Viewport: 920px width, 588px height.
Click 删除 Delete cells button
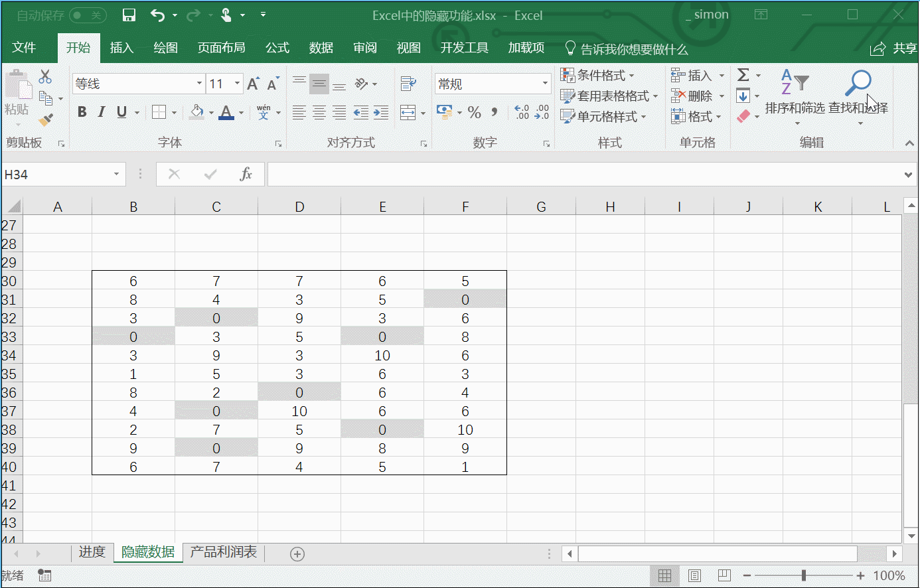698,96
